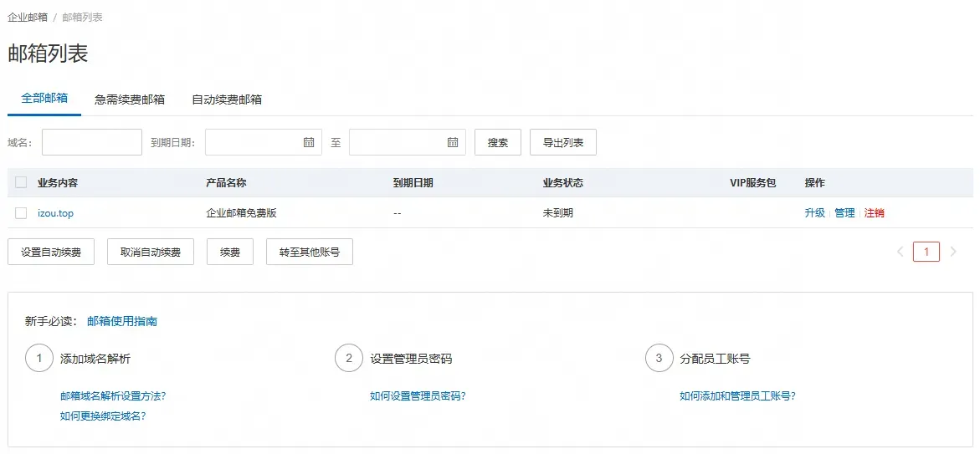Switch to 急需续费邮箱 tab
The height and width of the screenshot is (454, 980).
pos(130,99)
